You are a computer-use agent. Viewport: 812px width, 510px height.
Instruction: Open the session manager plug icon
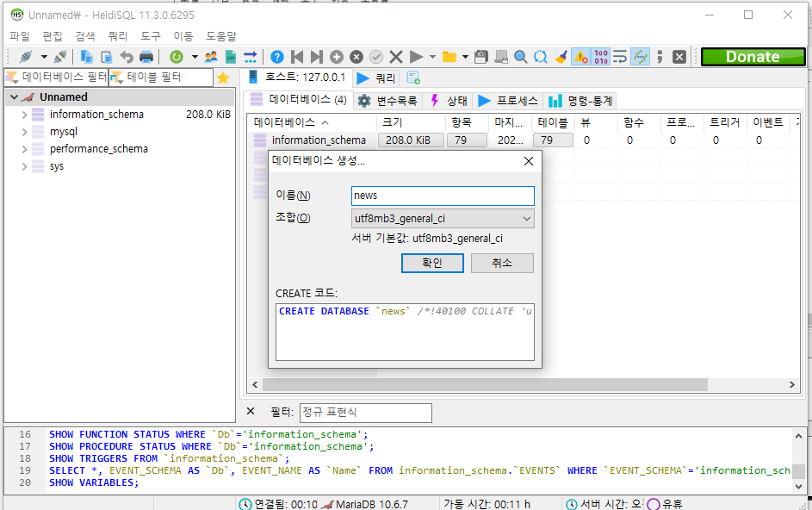pyautogui.click(x=26, y=57)
